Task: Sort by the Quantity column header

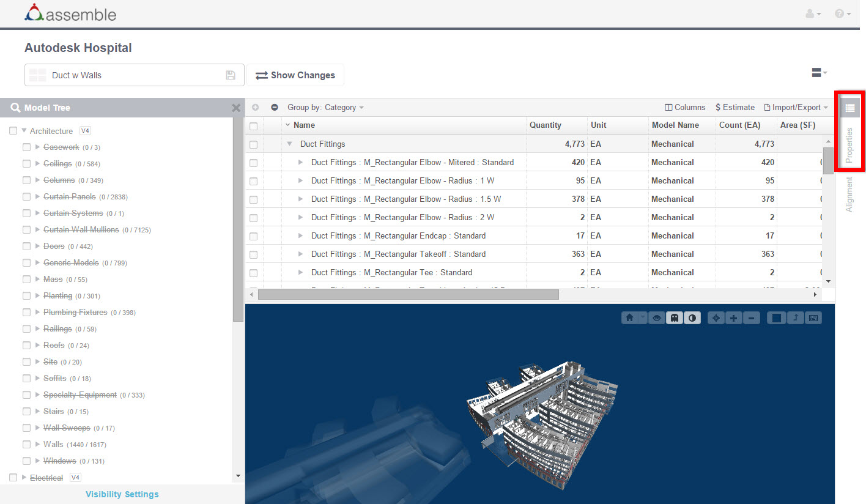Action: click(x=545, y=125)
